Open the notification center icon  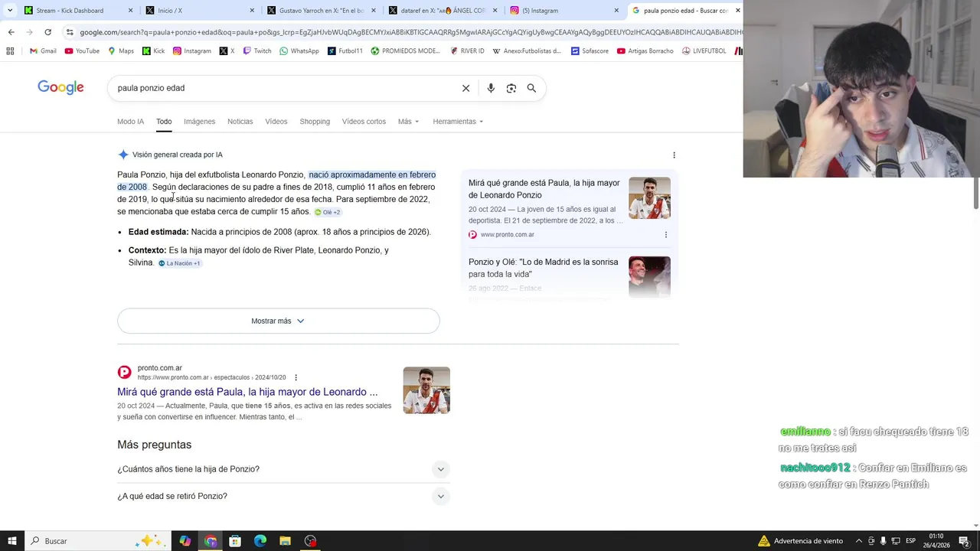point(964,541)
